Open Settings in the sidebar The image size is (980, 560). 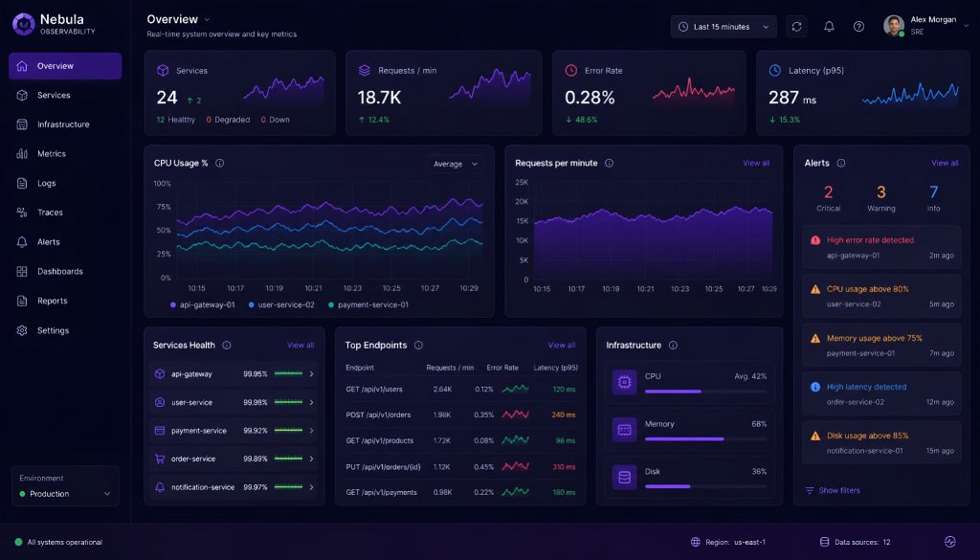65,330
